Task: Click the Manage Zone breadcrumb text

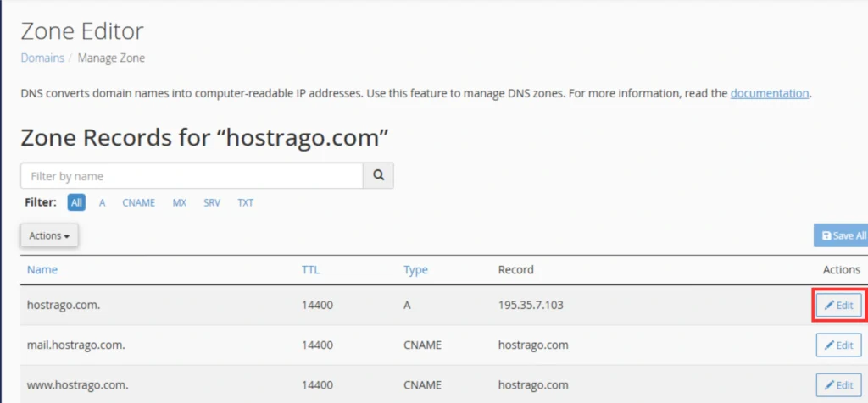Action: [111, 58]
